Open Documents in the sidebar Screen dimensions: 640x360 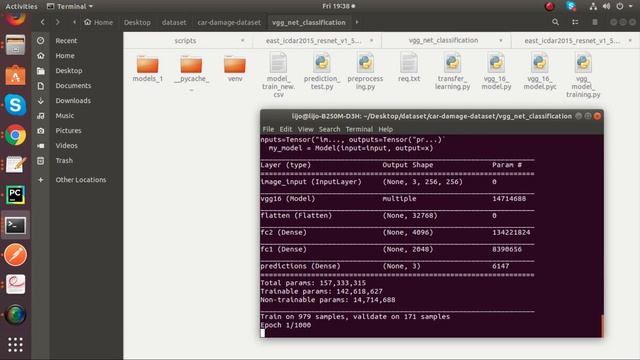tap(73, 86)
